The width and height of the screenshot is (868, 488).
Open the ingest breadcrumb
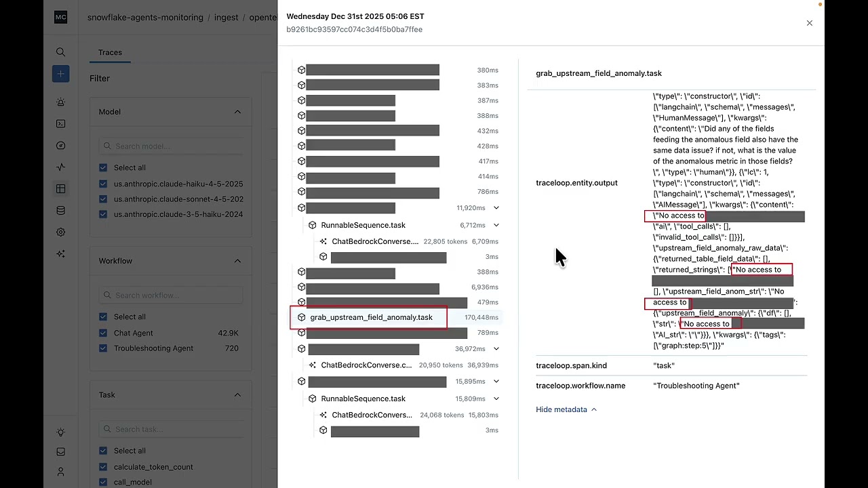click(x=226, y=18)
